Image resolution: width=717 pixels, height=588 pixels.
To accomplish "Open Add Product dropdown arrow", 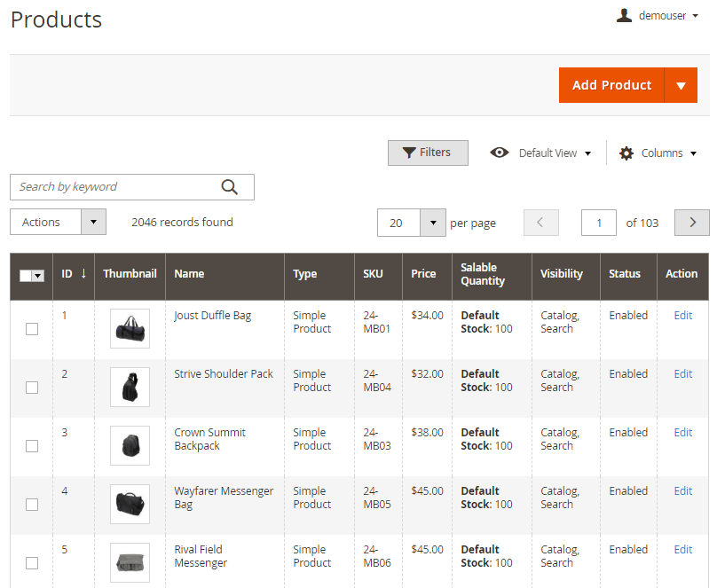I will (x=681, y=85).
